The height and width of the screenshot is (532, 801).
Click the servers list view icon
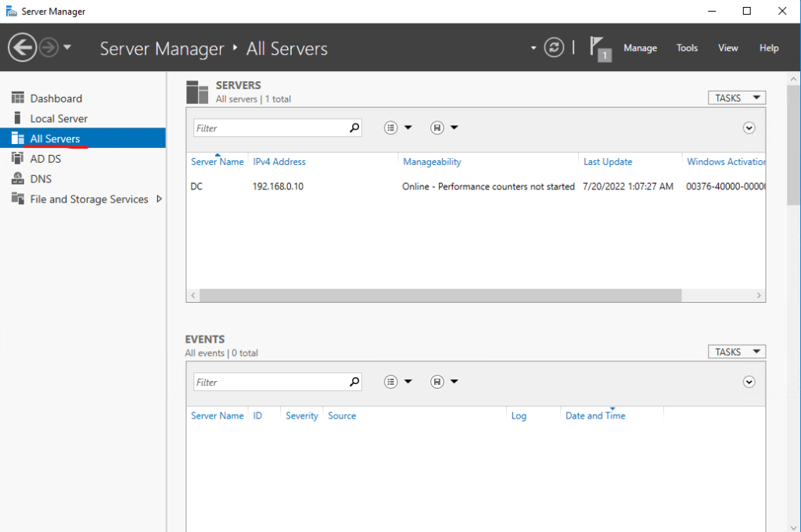[390, 127]
